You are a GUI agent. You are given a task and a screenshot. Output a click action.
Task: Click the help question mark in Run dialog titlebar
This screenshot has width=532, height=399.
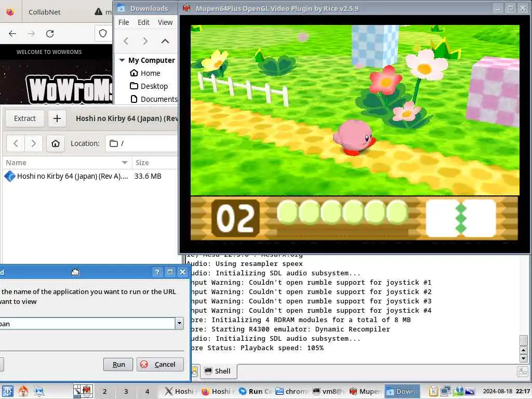157,272
